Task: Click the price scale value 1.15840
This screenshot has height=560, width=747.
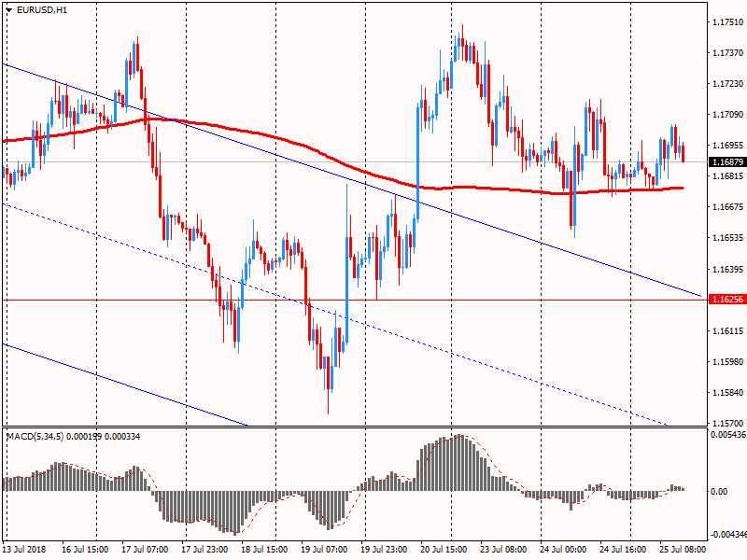Action: (x=727, y=393)
